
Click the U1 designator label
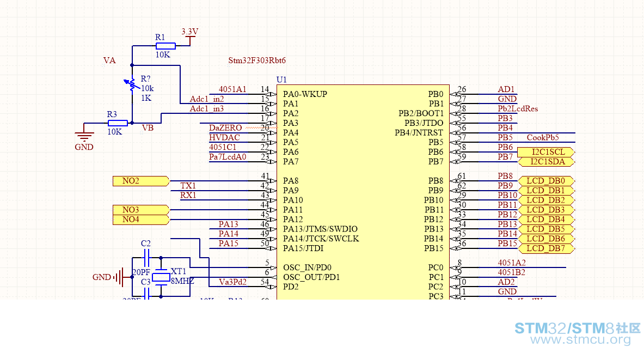pos(281,80)
